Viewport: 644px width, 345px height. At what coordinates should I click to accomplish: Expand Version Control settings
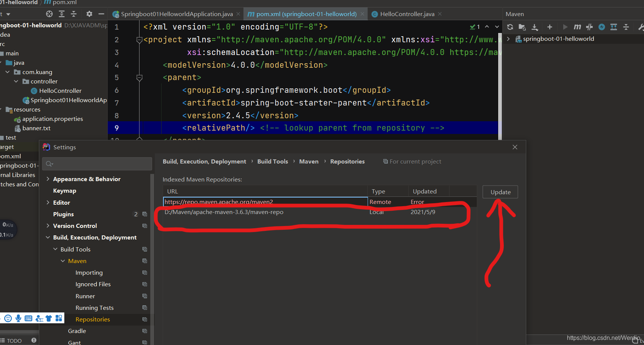tap(48, 226)
